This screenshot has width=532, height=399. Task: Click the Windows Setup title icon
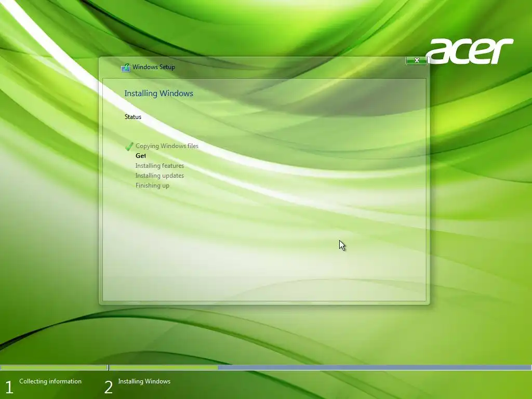pos(126,68)
